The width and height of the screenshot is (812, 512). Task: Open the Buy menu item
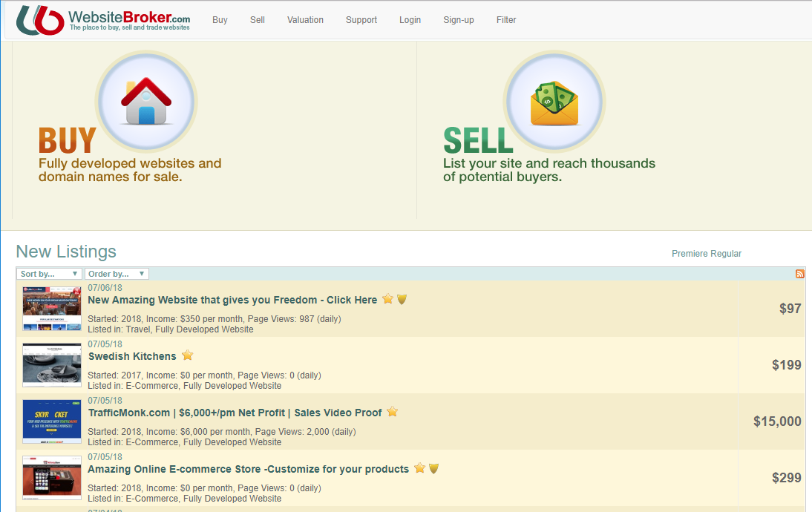[x=220, y=20]
